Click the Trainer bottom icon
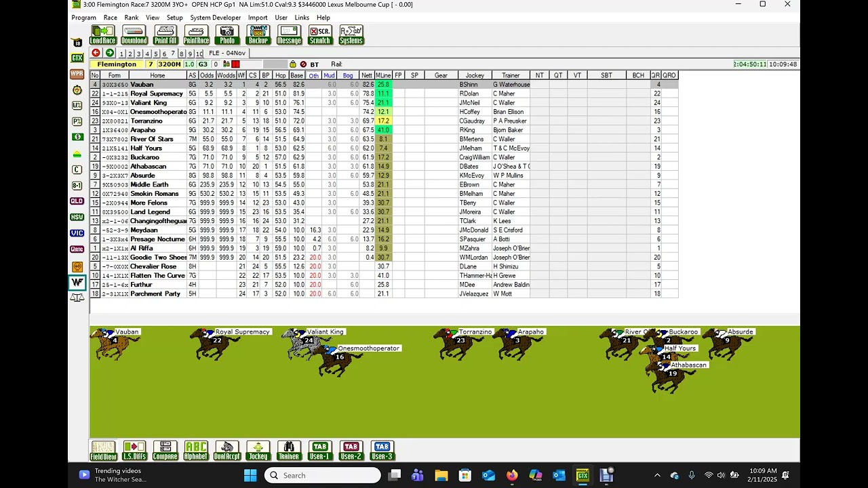 click(289, 451)
